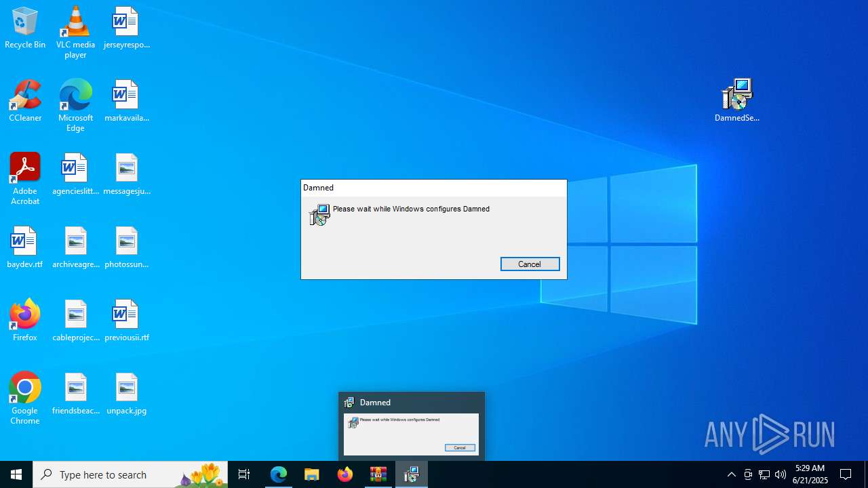Open the clock showing 5:29 AM
868x488 pixels.
(x=810, y=474)
